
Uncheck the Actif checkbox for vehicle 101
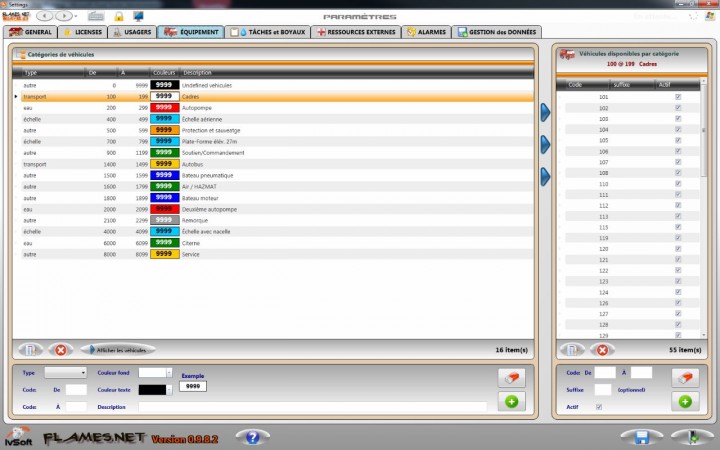pos(679,97)
